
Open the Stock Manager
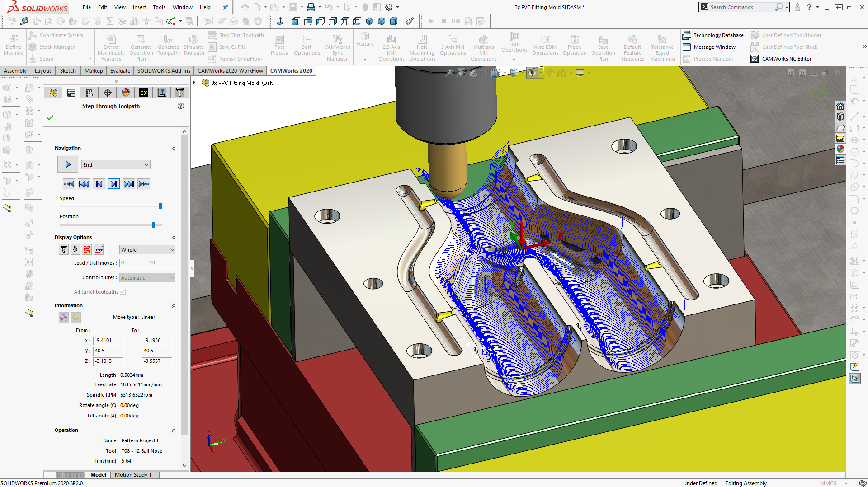coord(52,47)
